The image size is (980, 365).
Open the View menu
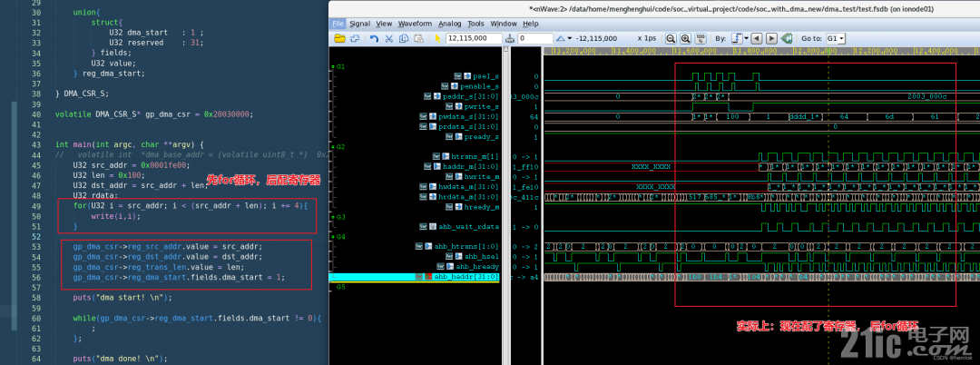[384, 24]
